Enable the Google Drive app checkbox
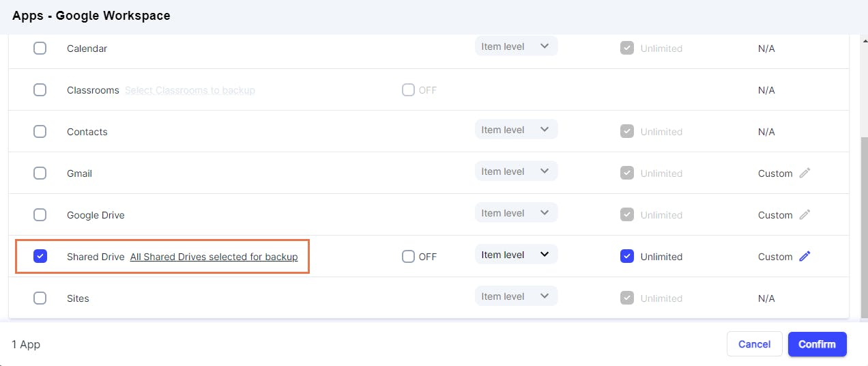Viewport: 868px width, 366px height. (40, 215)
